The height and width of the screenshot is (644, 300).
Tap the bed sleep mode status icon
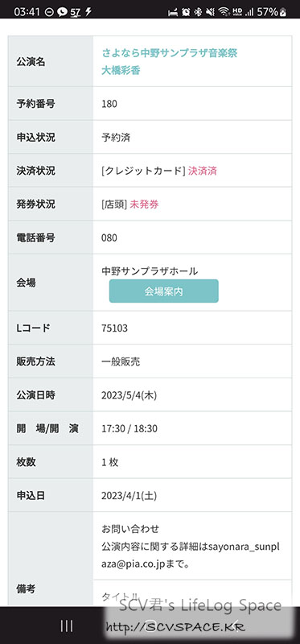[x=174, y=12]
